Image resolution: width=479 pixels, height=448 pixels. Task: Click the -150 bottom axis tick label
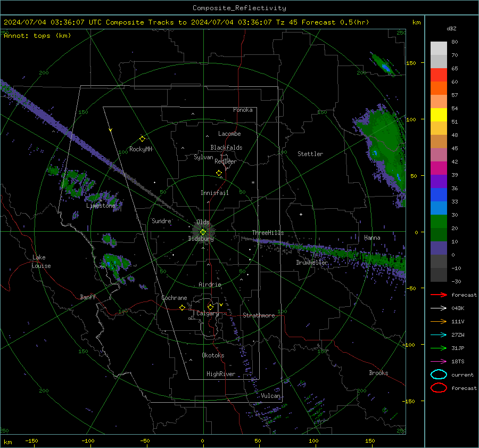[x=31, y=441]
